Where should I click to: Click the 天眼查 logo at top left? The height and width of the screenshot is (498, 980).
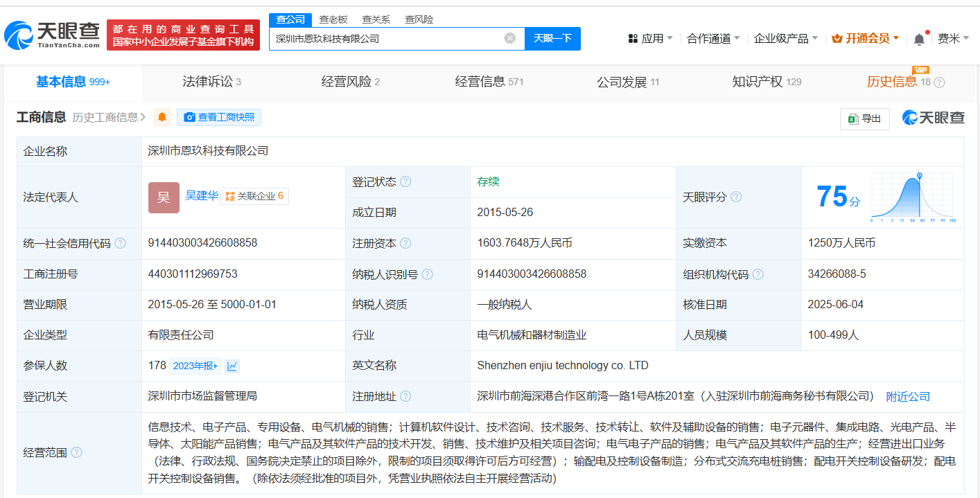[52, 35]
